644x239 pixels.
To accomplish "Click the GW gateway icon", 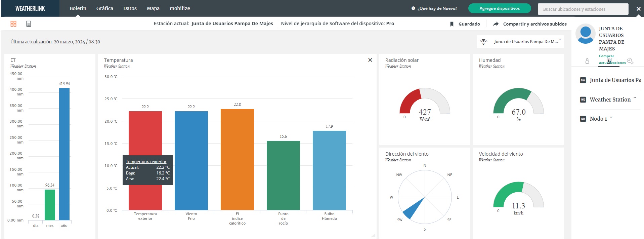I will pyautogui.click(x=583, y=80).
